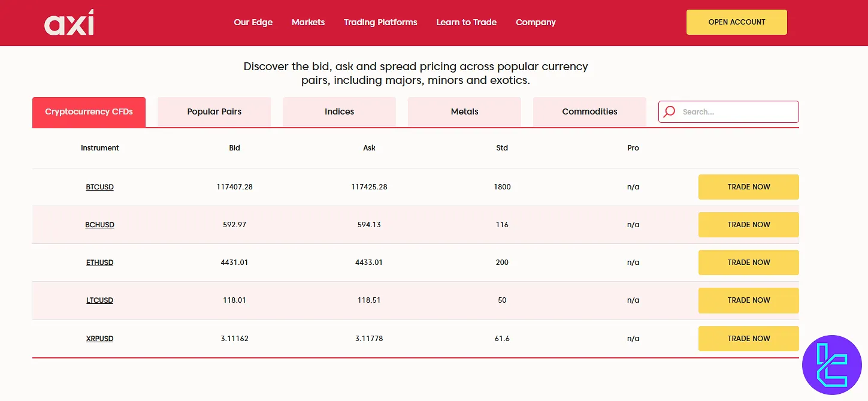The height and width of the screenshot is (401, 868).
Task: Select the LTCUSD spread 50
Action: coord(502,300)
